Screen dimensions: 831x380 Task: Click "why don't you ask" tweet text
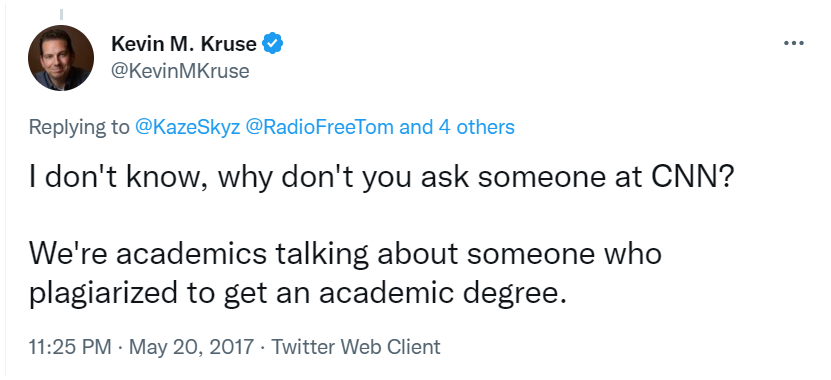click(343, 178)
